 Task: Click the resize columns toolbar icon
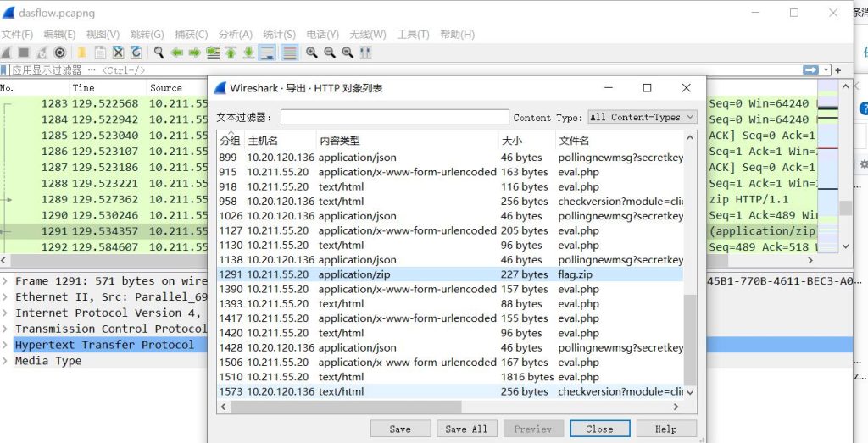pos(365,53)
